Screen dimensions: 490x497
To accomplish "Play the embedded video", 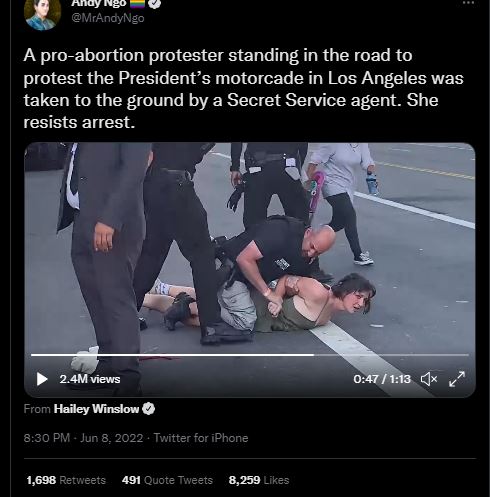I will click(x=42, y=379).
